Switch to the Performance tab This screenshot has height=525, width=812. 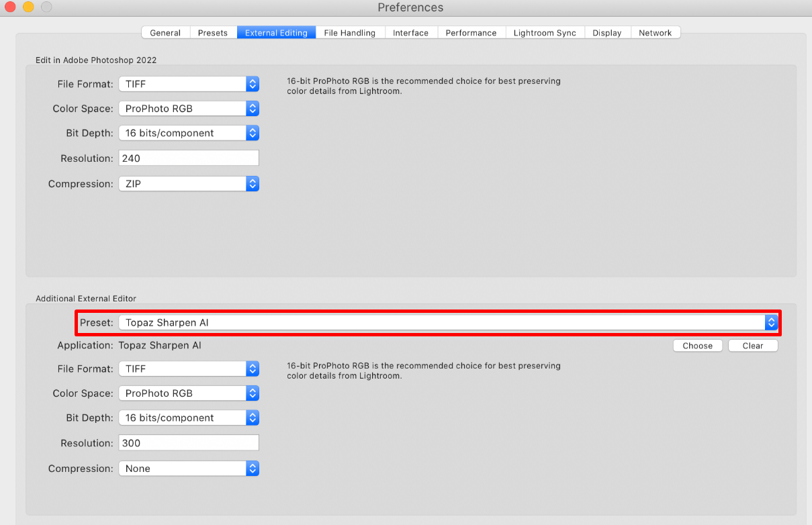[471, 32]
